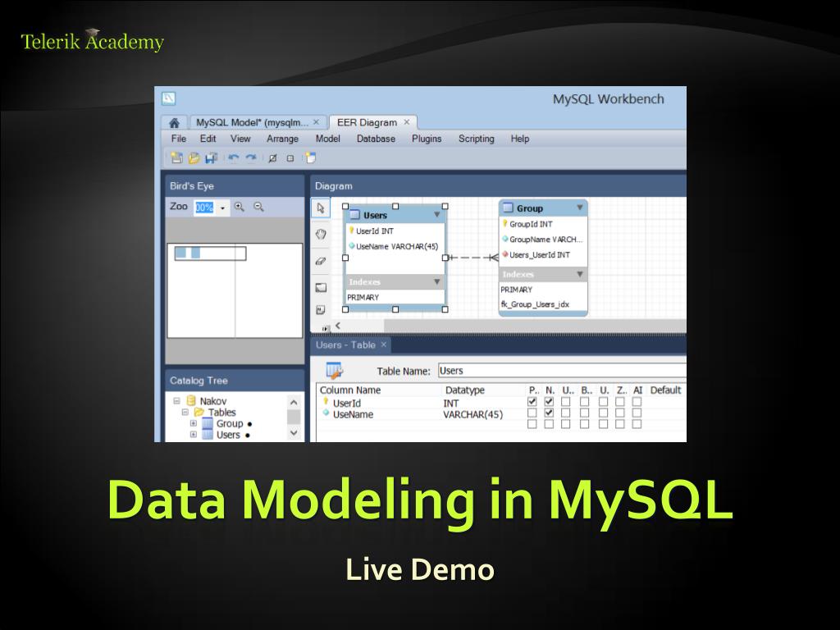
Task: Open the Database menu
Action: [x=376, y=139]
